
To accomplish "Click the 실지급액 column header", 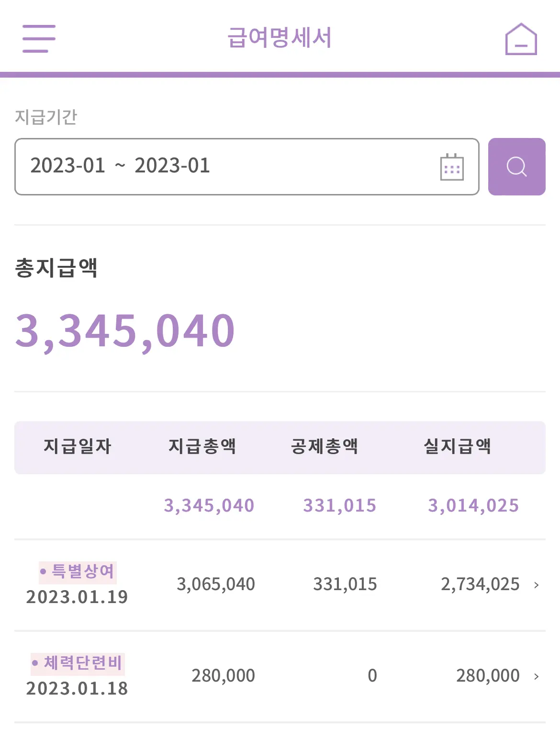I will (x=458, y=446).
